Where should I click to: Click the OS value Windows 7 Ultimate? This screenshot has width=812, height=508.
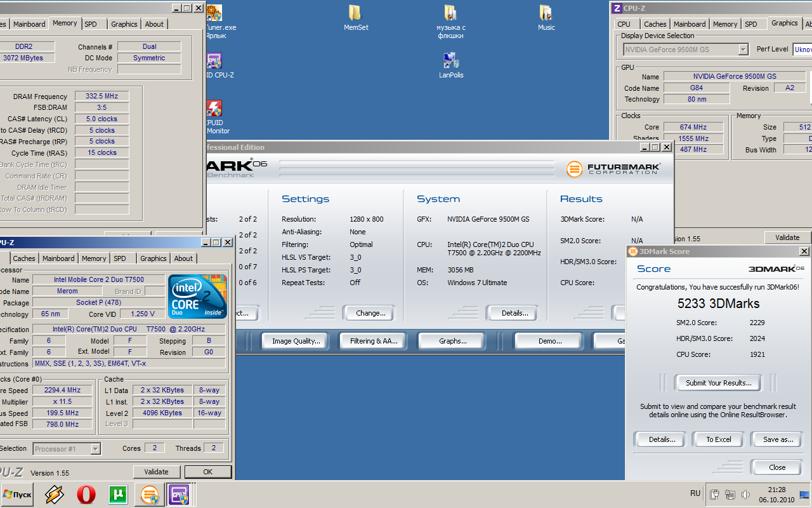(x=477, y=283)
